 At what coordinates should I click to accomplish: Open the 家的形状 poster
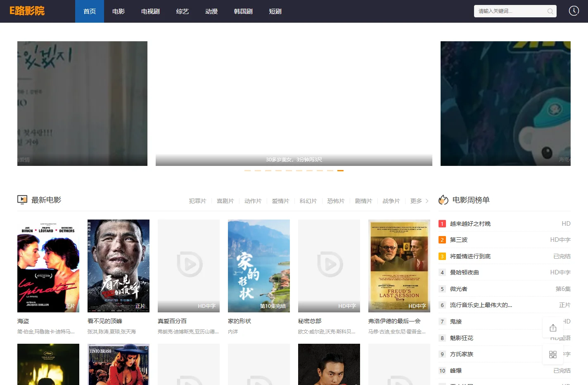[x=259, y=266]
